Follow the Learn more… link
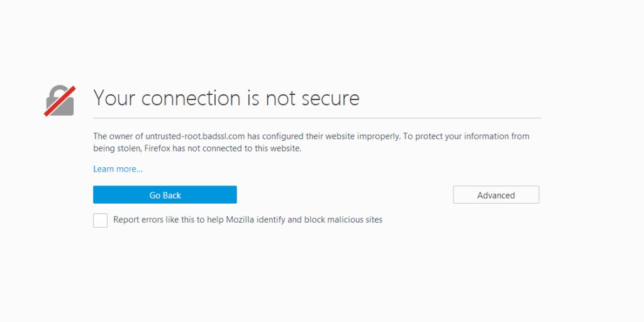Viewport: 644px width, 322px height. (118, 169)
